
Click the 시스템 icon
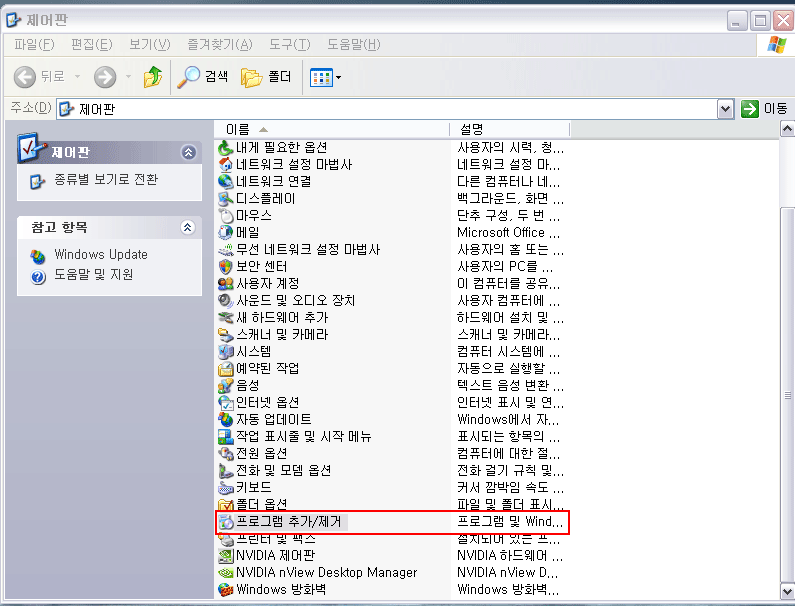[225, 351]
